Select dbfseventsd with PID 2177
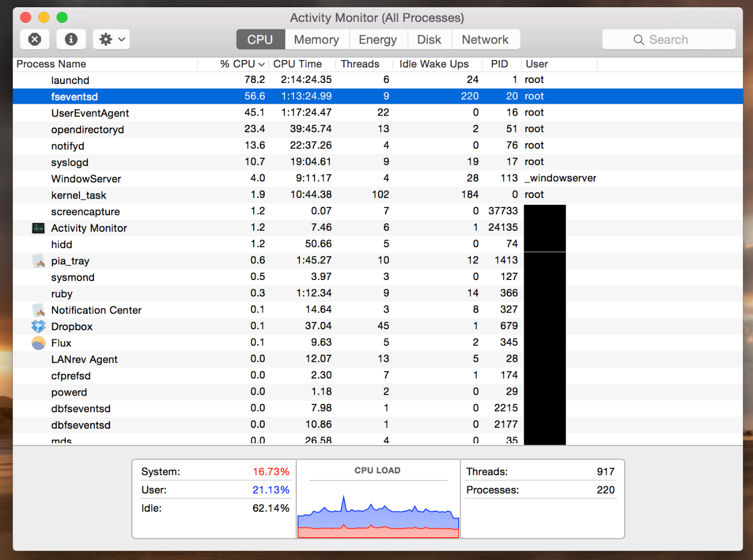Viewport: 753px width, 560px height. coord(378,425)
